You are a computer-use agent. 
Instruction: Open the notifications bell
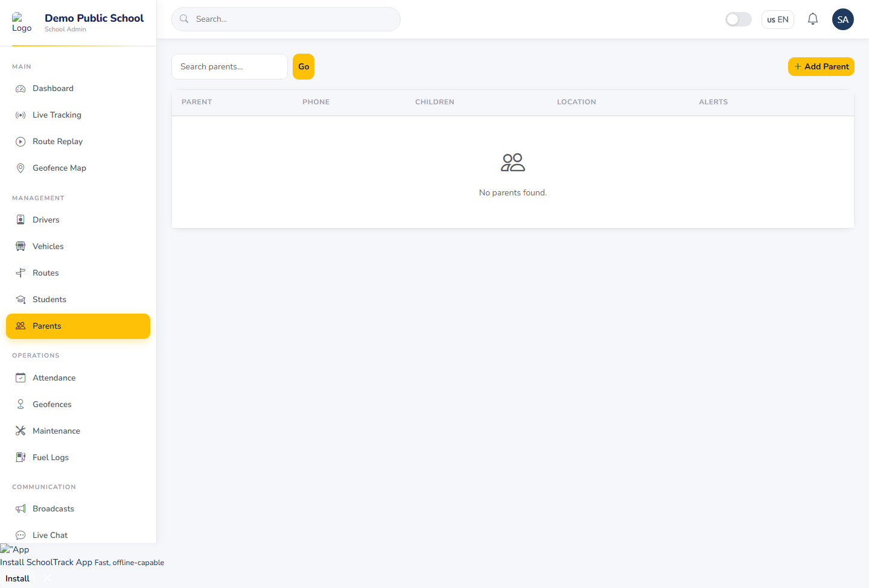click(813, 19)
